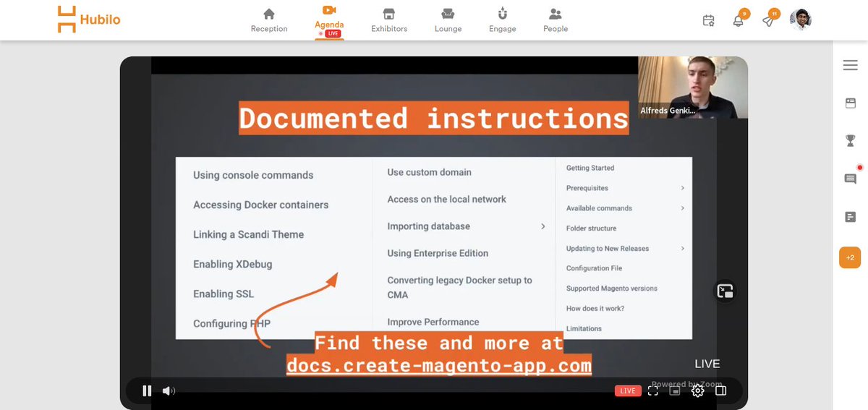Click 'Configuration File' text
868x410 pixels.
pyautogui.click(x=594, y=268)
